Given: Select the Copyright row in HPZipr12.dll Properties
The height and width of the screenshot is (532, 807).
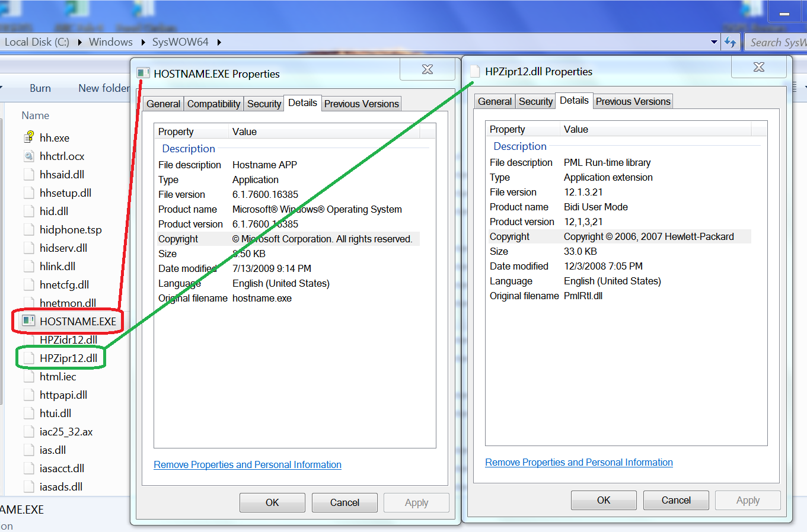Looking at the screenshot, I should (618, 236).
